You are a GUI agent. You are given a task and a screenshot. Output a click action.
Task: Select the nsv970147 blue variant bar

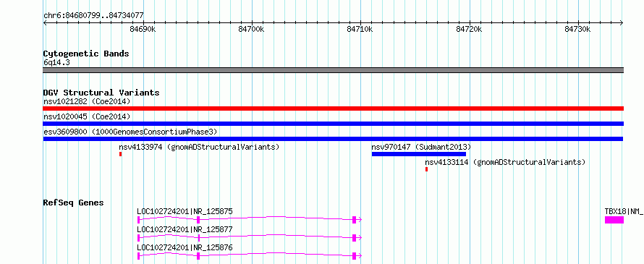point(418,154)
